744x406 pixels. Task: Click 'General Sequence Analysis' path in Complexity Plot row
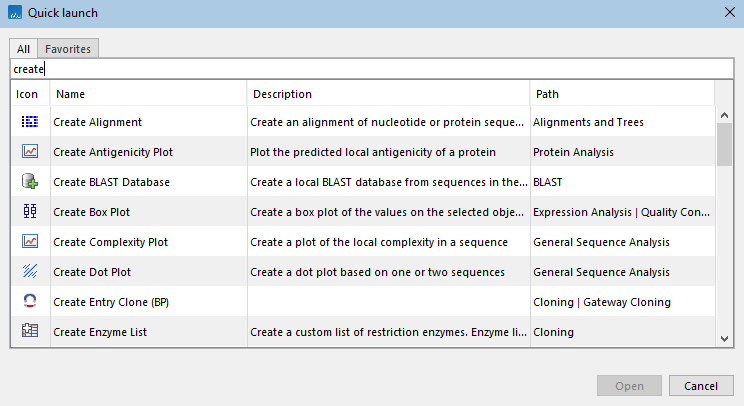click(x=623, y=242)
